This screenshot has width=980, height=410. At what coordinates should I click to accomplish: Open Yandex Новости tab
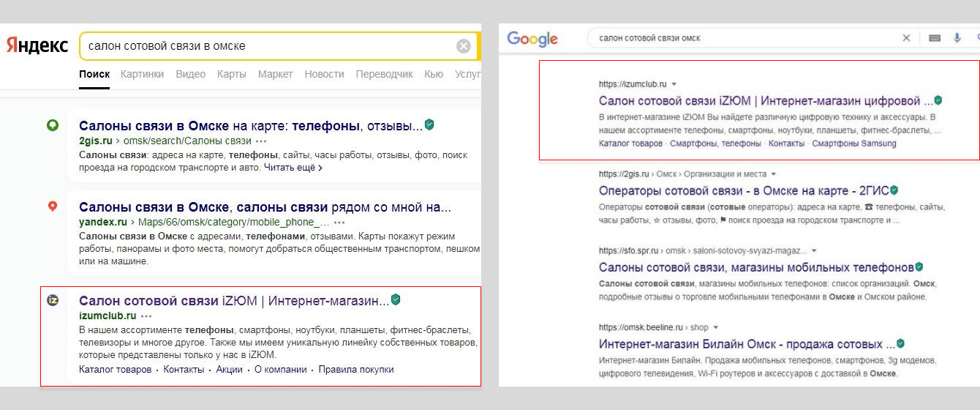(x=324, y=74)
